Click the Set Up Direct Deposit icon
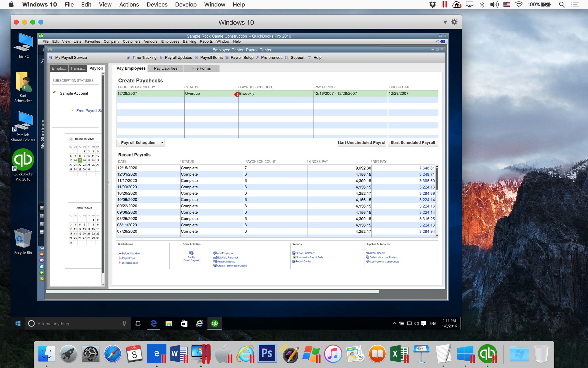Image resolution: width=588 pixels, height=368 pixels. (x=191, y=253)
